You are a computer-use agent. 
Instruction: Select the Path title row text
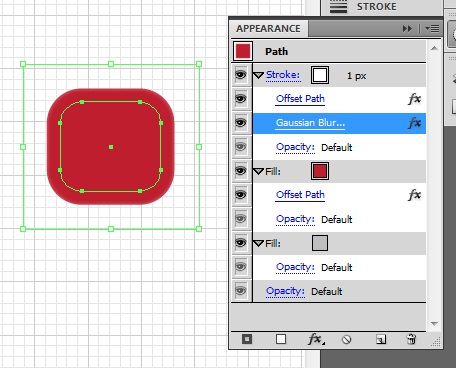[x=277, y=52]
